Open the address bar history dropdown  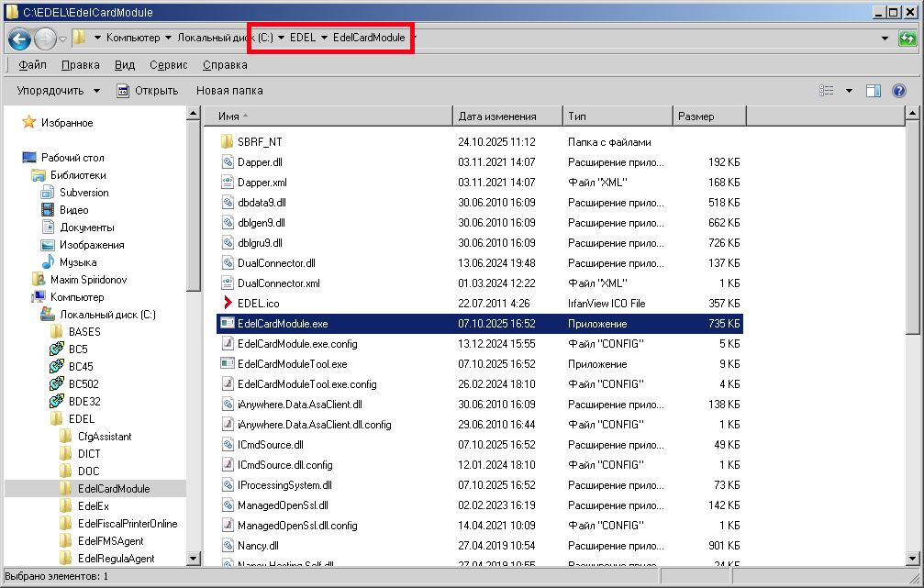885,39
